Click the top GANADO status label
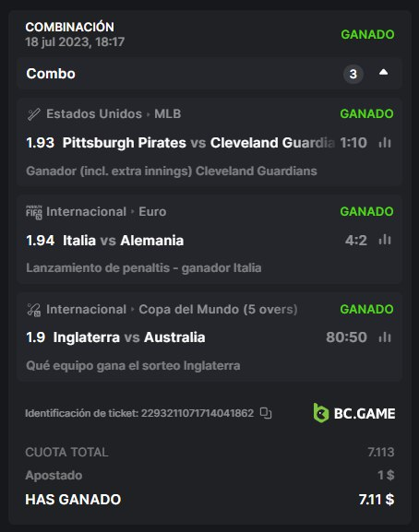Viewport: 419px width, 532px height. click(367, 34)
